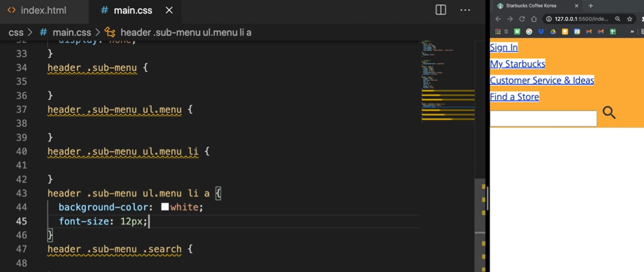Viewport: 644px width, 272px height.
Task: Open the Google Calendar bookmark icon
Action: click(577, 31)
